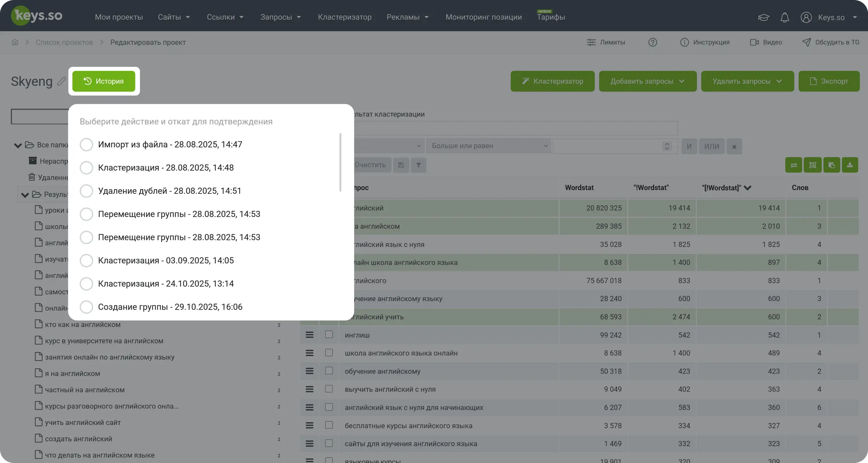Click the green copy icon button
The image size is (868, 463).
point(831,165)
